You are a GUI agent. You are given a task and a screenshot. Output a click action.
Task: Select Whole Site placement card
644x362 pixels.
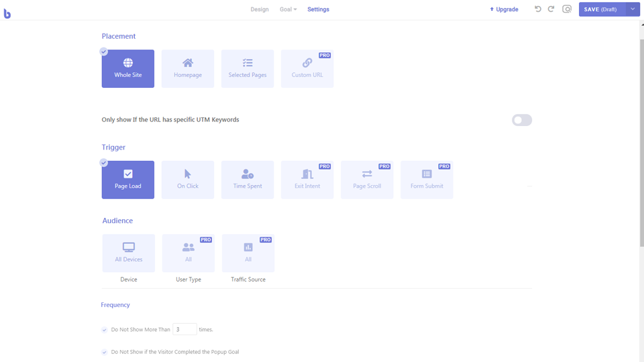point(127,68)
